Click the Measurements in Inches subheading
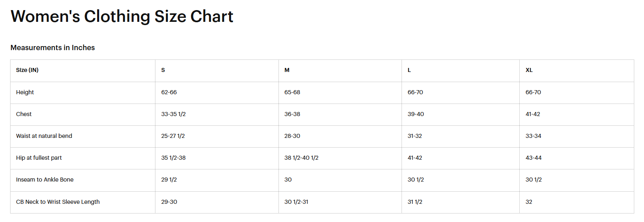644x222 pixels. click(x=53, y=48)
